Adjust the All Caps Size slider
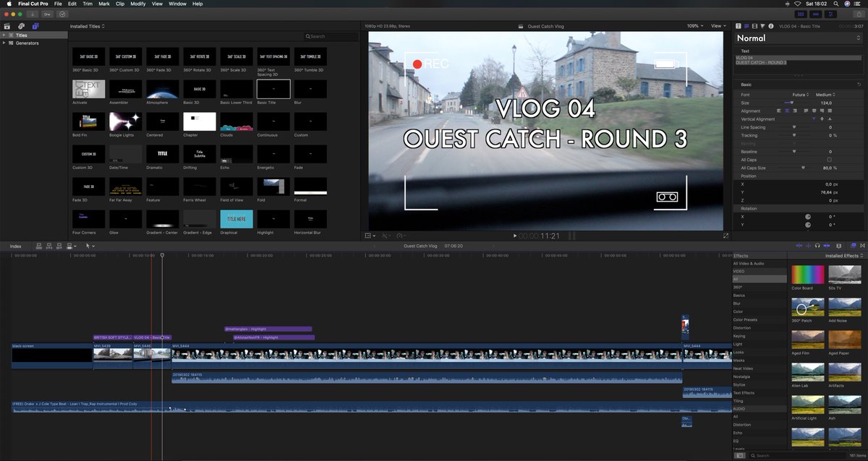This screenshot has width=868, height=461. 803,167
